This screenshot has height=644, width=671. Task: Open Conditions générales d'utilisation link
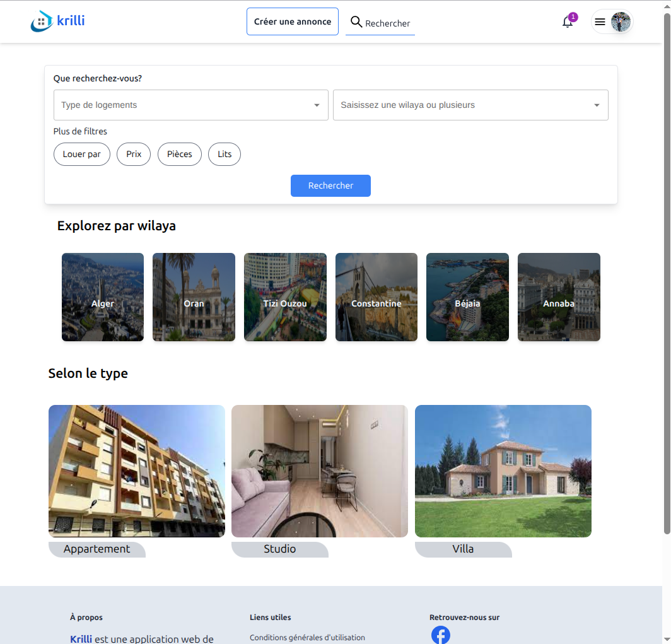coord(307,638)
